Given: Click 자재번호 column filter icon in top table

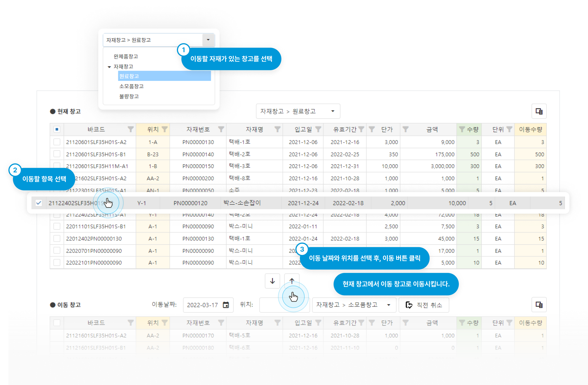Looking at the screenshot, I should tap(221, 129).
